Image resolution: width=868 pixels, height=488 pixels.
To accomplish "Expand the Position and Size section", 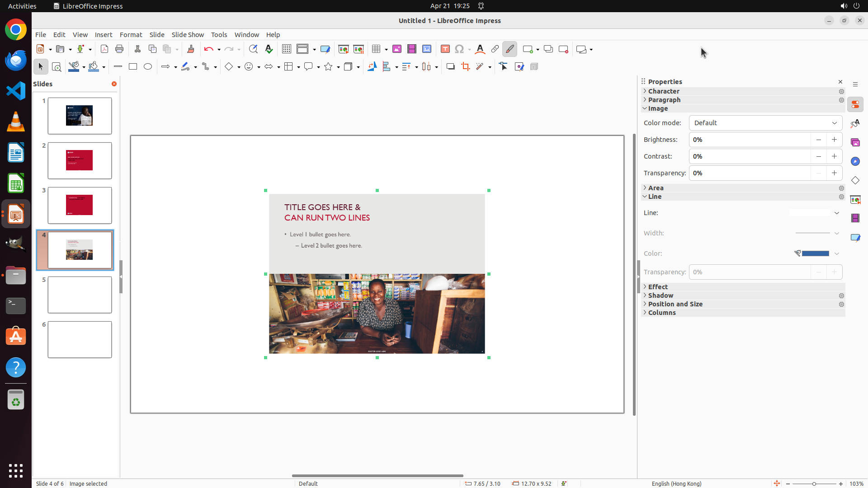I will [675, 304].
